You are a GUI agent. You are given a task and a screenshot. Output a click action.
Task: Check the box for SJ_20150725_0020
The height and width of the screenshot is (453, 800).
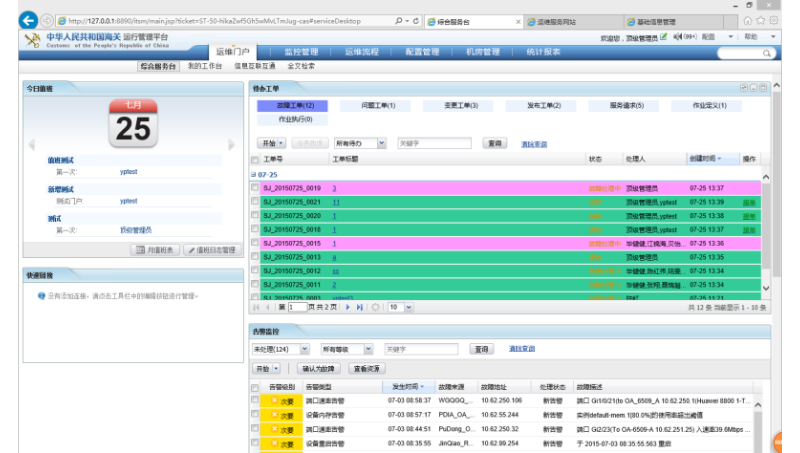[255, 215]
